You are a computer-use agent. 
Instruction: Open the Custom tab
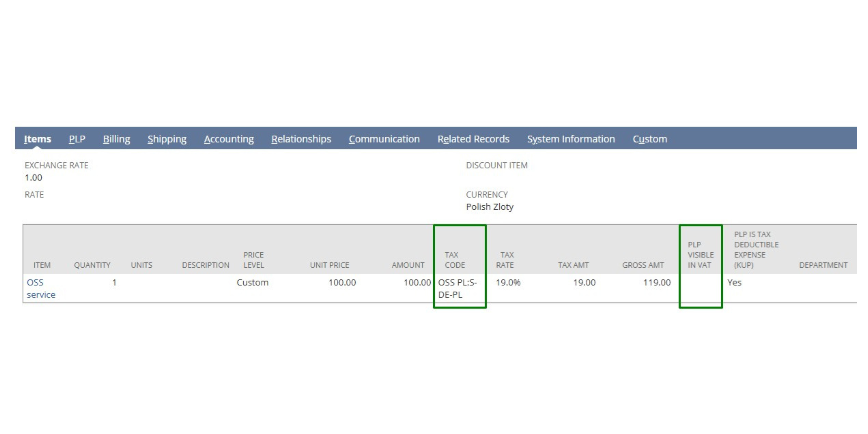(650, 139)
